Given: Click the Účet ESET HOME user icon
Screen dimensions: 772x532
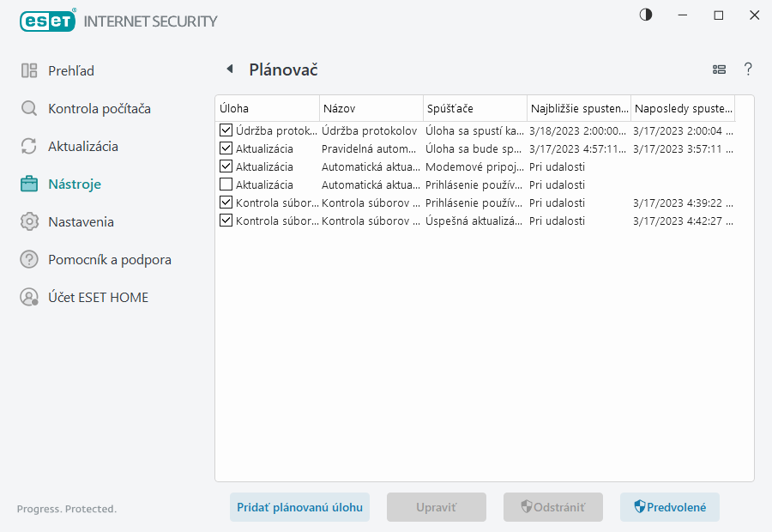Looking at the screenshot, I should pyautogui.click(x=29, y=298).
